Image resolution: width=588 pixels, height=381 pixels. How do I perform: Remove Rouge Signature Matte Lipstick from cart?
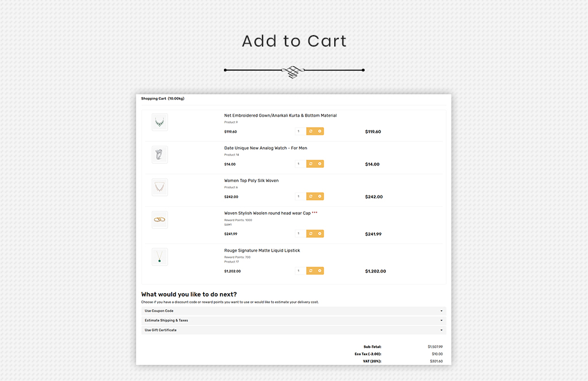click(x=320, y=271)
